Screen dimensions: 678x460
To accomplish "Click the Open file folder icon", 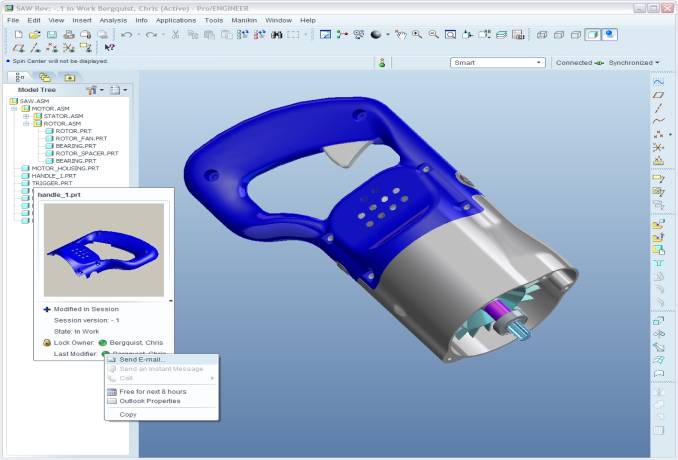I will click(x=35, y=34).
